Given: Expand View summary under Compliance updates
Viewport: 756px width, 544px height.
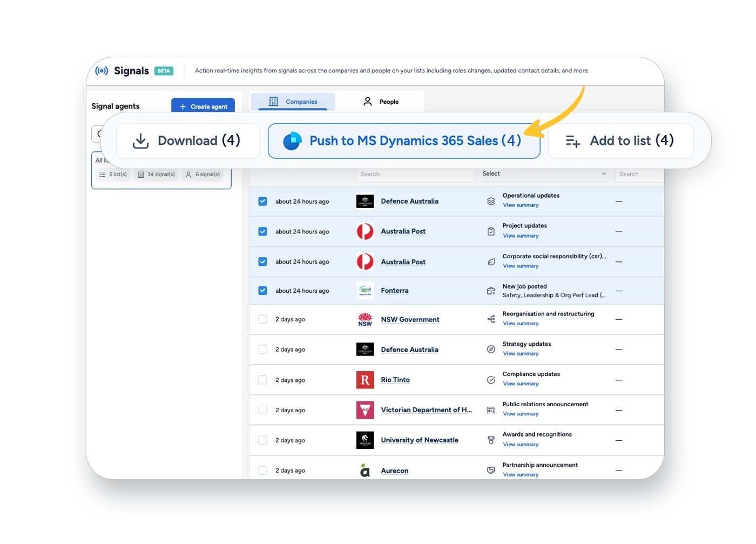Looking at the screenshot, I should [x=521, y=384].
